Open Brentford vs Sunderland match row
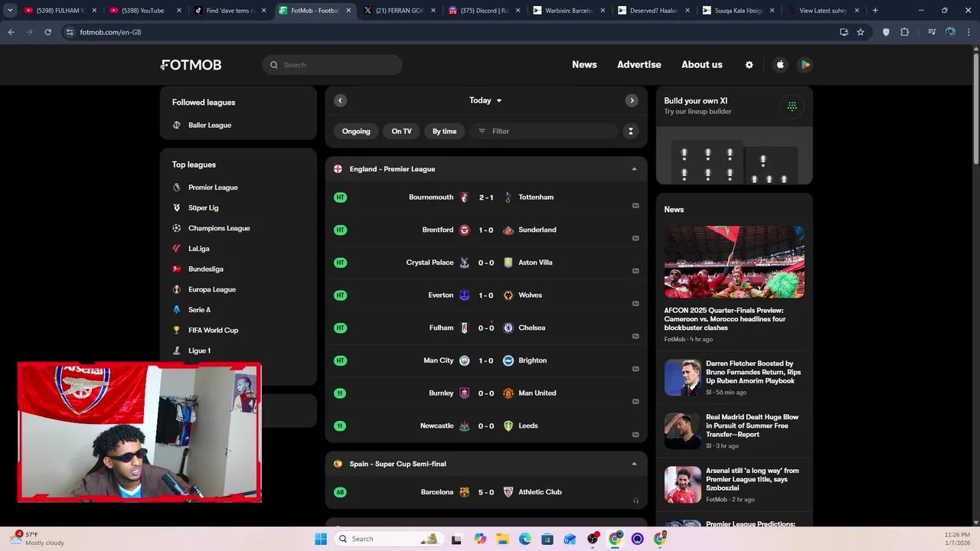The image size is (980, 551). pyautogui.click(x=486, y=230)
